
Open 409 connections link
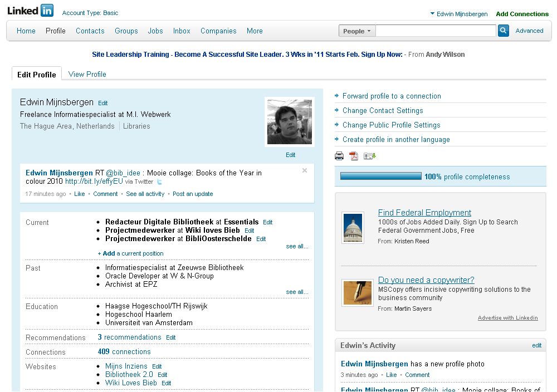coord(124,351)
